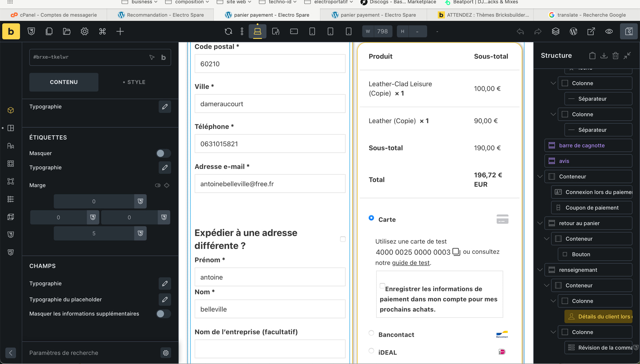The image size is (640, 364).
Task: Open builder settings gear icon
Action: (x=84, y=31)
